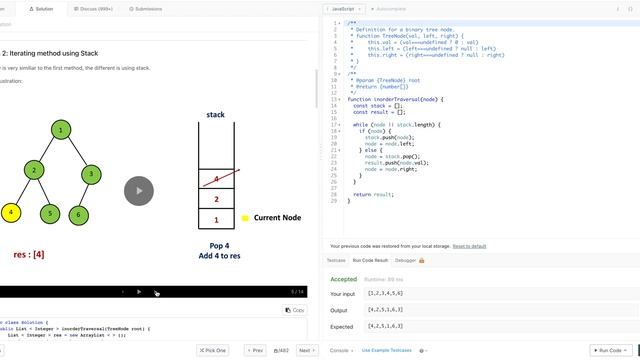Click the left panel vertical scrollbar
This screenshot has height=360, width=640.
316,89
